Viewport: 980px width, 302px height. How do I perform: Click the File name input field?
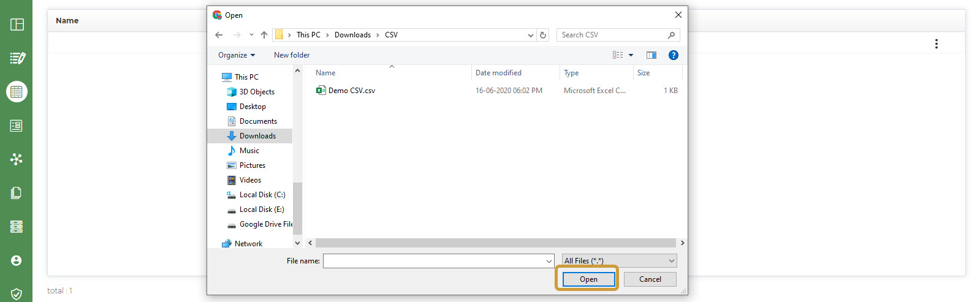pos(434,261)
